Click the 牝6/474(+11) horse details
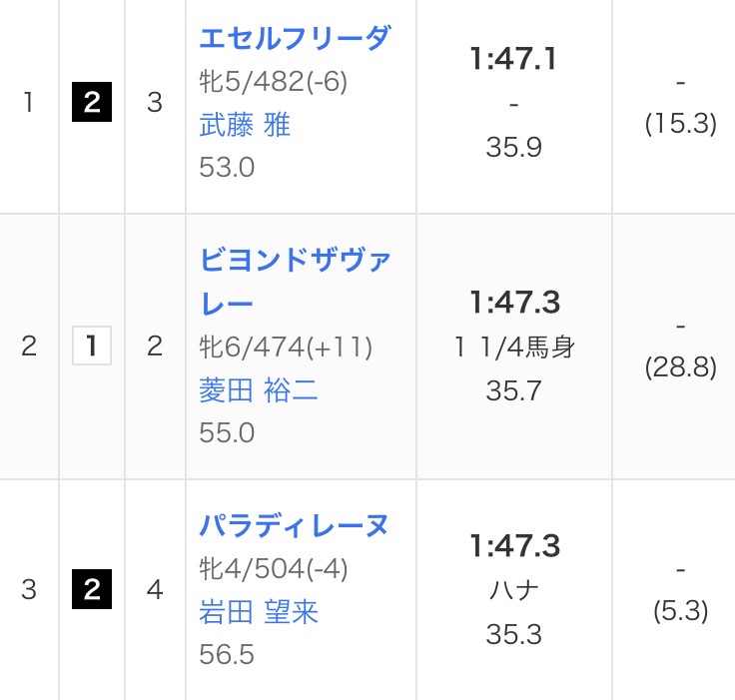Viewport: 735px width, 700px height. click(x=286, y=347)
